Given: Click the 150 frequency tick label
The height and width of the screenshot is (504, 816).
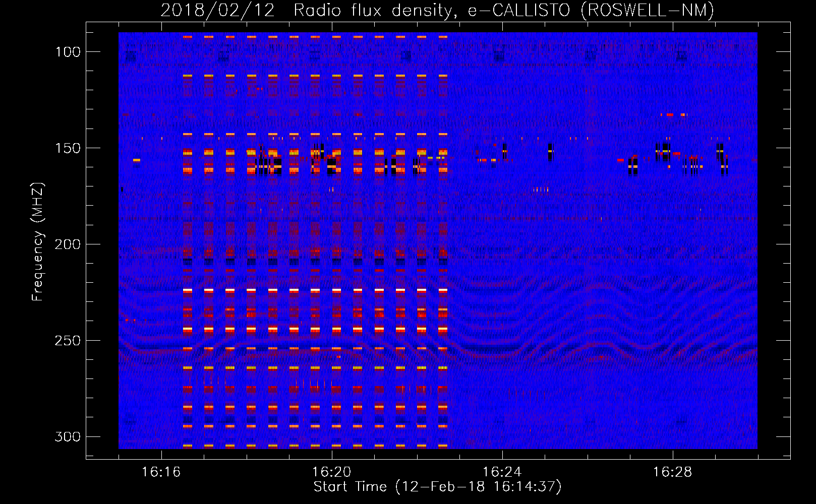Looking at the screenshot, I should pyautogui.click(x=68, y=148).
